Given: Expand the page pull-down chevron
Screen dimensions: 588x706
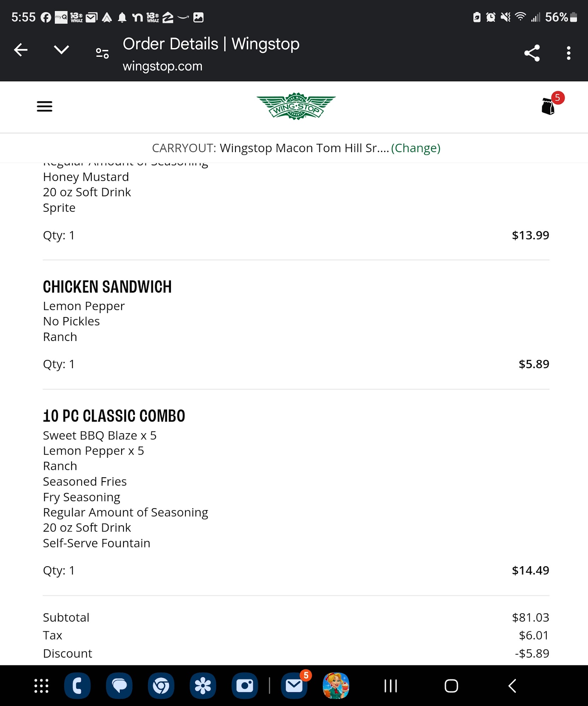Looking at the screenshot, I should coord(61,49).
